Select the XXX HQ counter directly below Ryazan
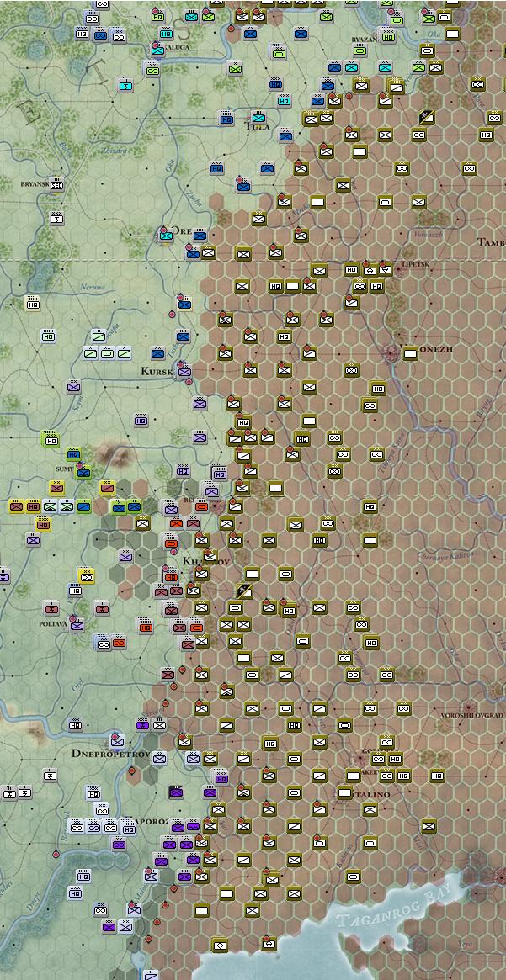 [x=388, y=37]
